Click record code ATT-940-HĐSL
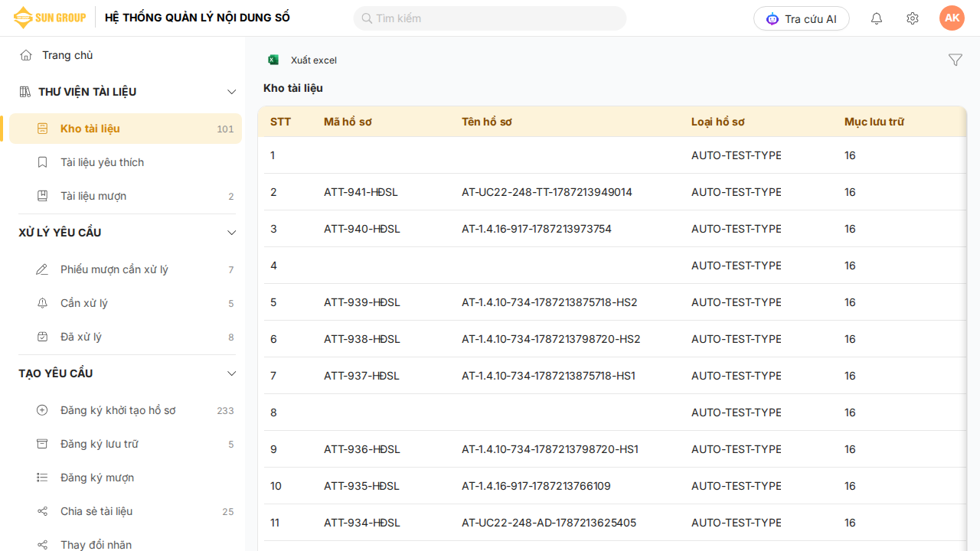This screenshot has width=980, height=551. (x=362, y=229)
